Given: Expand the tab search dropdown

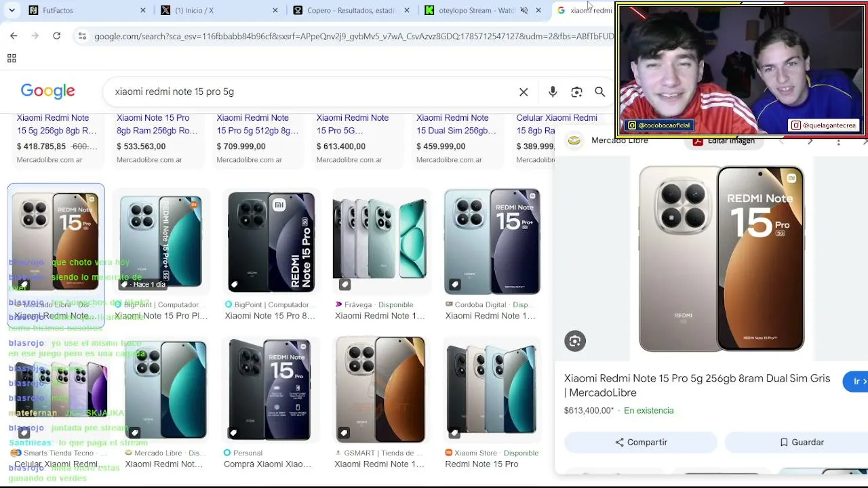Looking at the screenshot, I should 12,10.
